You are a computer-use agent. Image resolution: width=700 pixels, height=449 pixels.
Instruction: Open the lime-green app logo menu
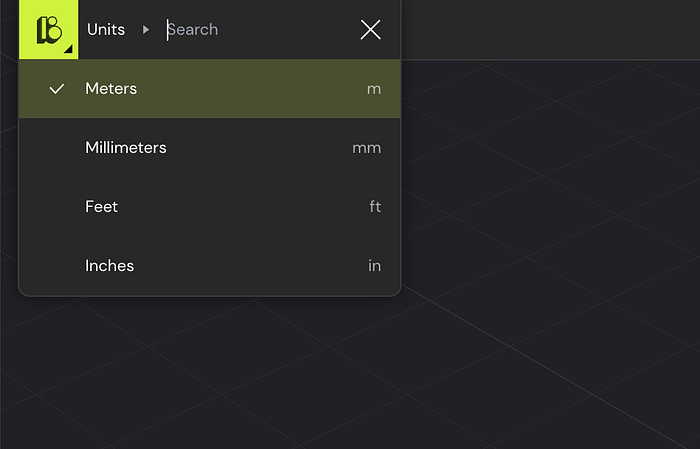point(49,29)
